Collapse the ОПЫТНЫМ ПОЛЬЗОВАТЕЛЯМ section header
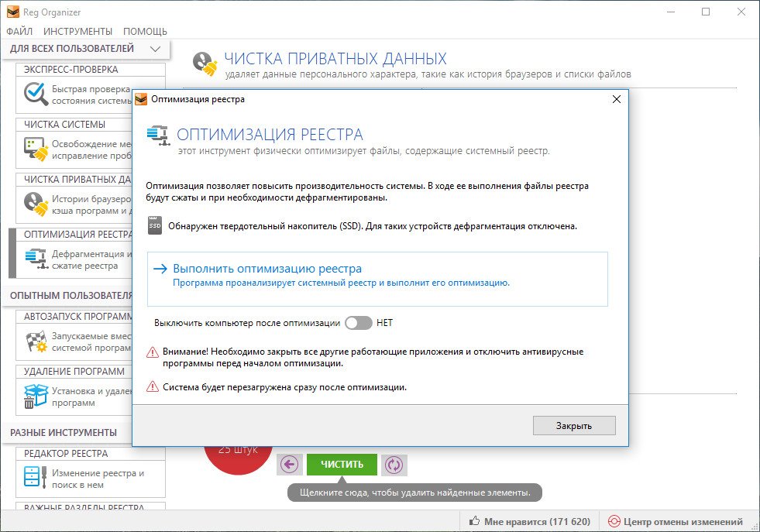This screenshot has height=532, width=760. [71, 295]
